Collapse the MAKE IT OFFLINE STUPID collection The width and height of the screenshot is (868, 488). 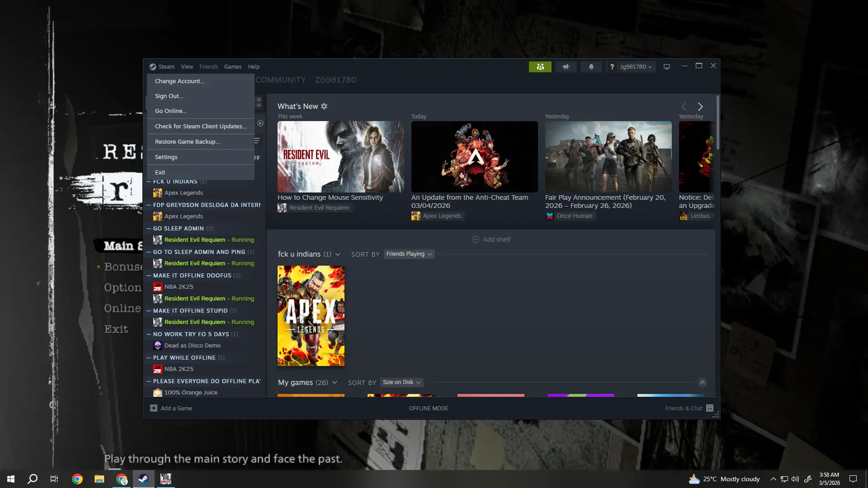pos(149,311)
